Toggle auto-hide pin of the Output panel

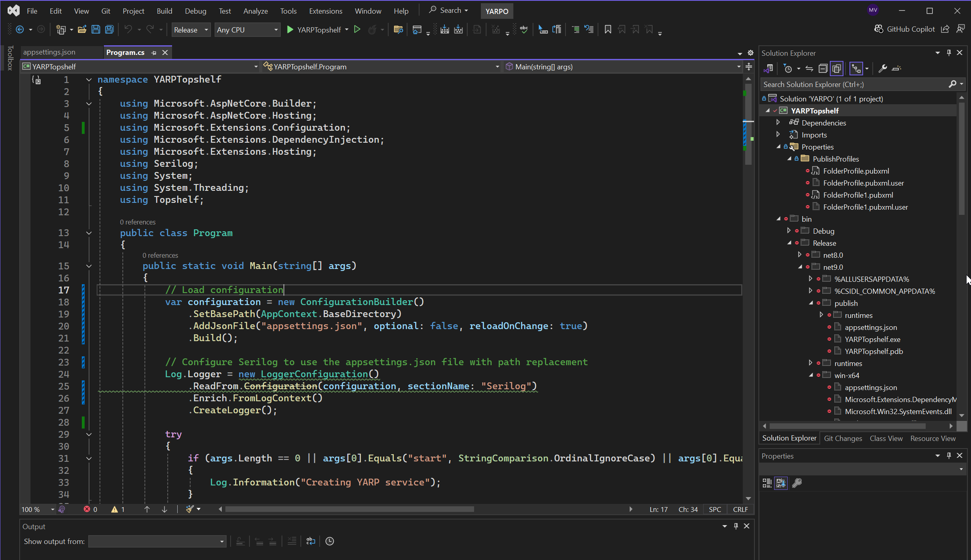pos(736,526)
